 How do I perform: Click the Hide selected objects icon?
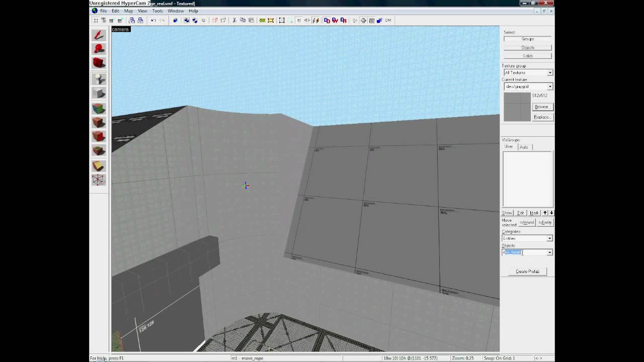click(215, 20)
